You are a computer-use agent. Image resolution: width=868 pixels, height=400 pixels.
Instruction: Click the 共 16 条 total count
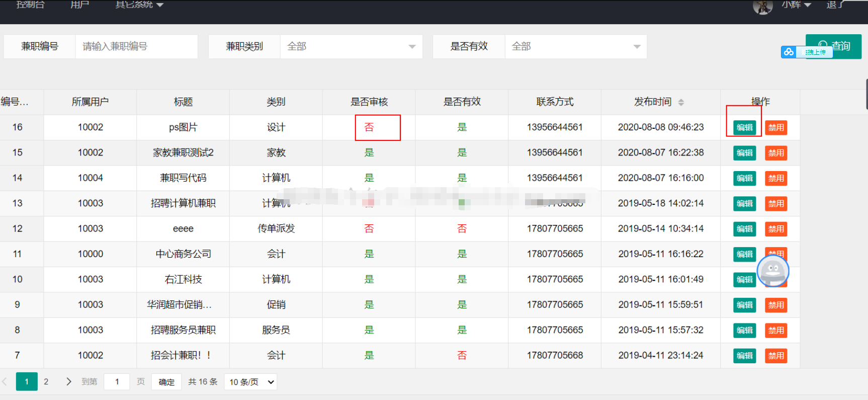tap(203, 382)
